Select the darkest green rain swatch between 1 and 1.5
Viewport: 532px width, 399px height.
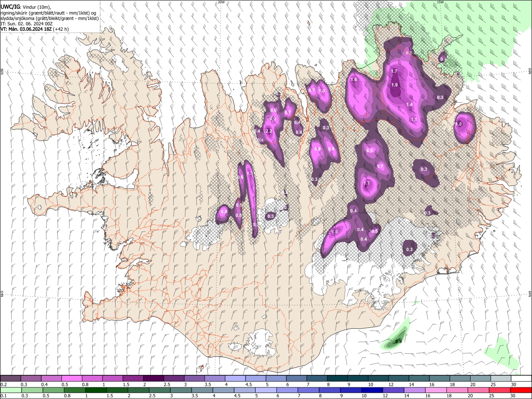tap(96, 390)
